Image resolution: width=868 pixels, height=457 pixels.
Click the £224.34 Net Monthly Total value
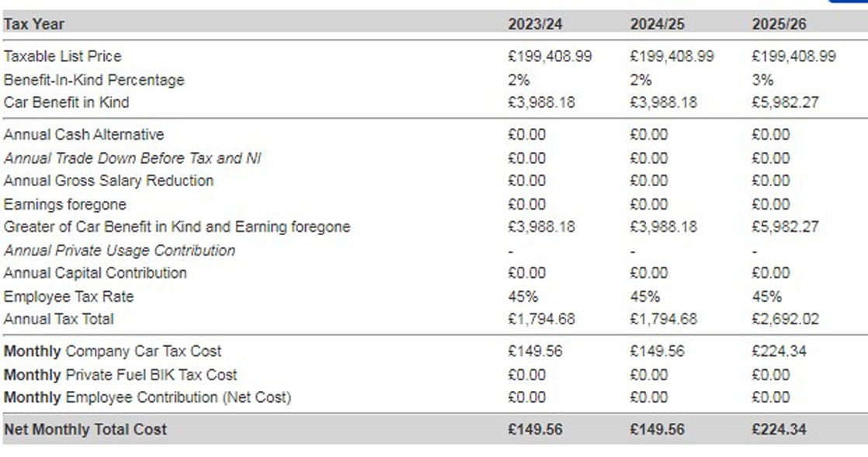pyautogui.click(x=779, y=430)
